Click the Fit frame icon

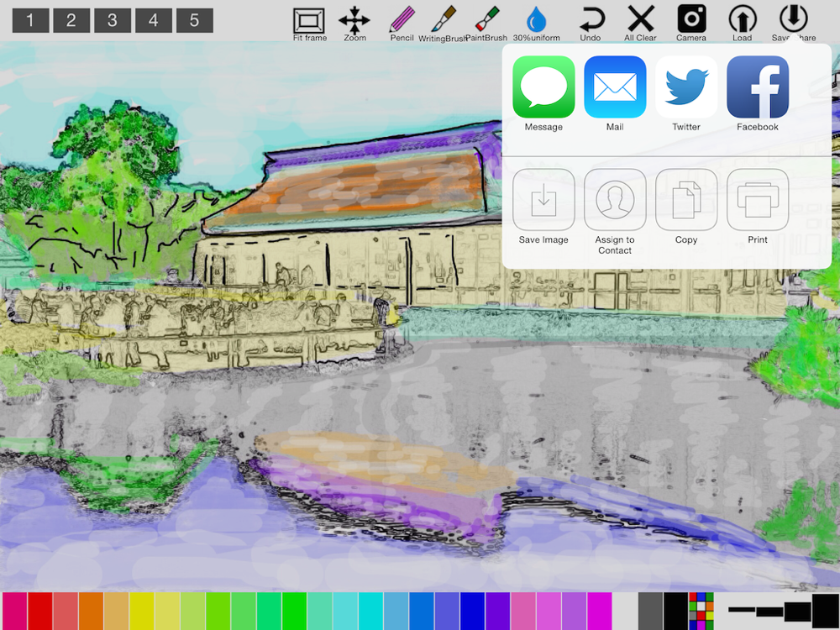point(309,22)
